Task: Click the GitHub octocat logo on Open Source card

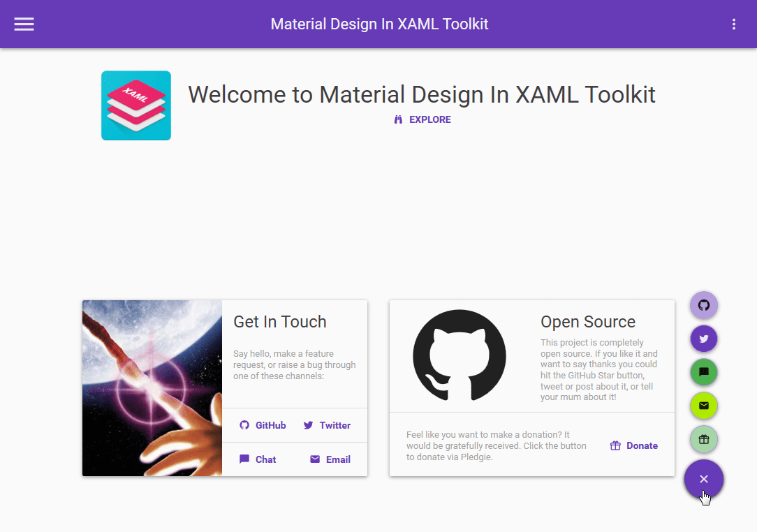Action: tap(460, 356)
